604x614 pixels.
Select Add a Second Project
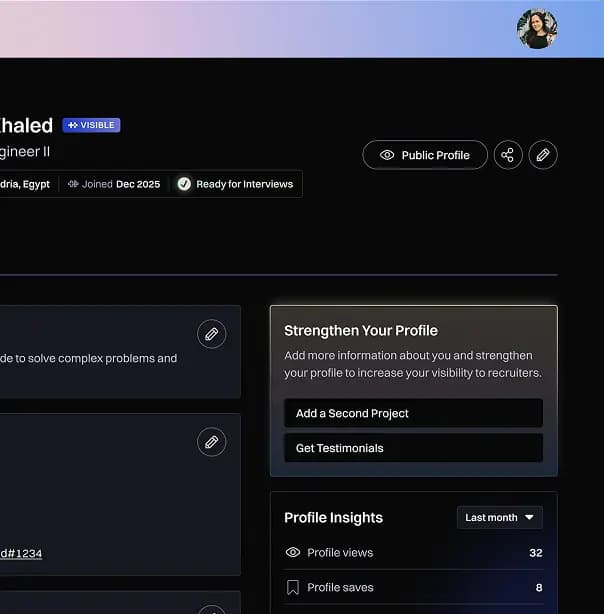413,413
